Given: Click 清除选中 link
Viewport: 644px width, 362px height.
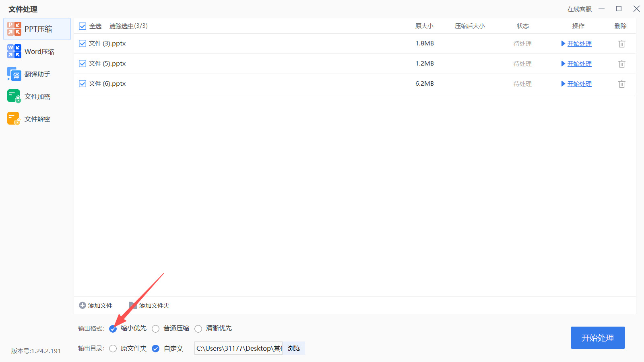Looking at the screenshot, I should click(122, 26).
